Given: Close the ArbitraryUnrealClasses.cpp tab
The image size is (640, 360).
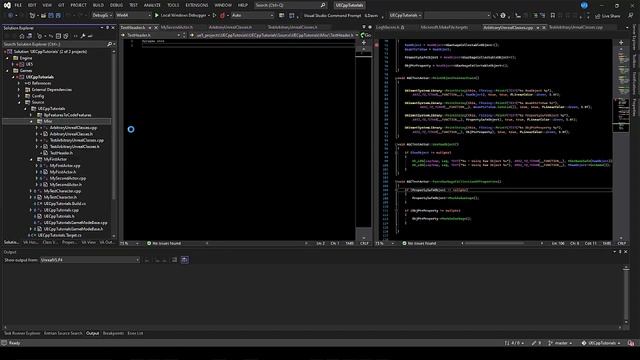Looking at the screenshot, I should click(544, 27).
